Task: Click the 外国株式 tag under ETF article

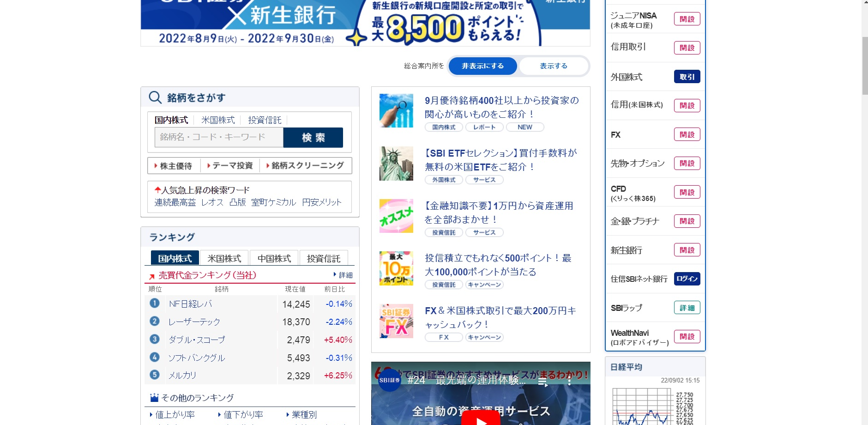Action: pyautogui.click(x=444, y=180)
